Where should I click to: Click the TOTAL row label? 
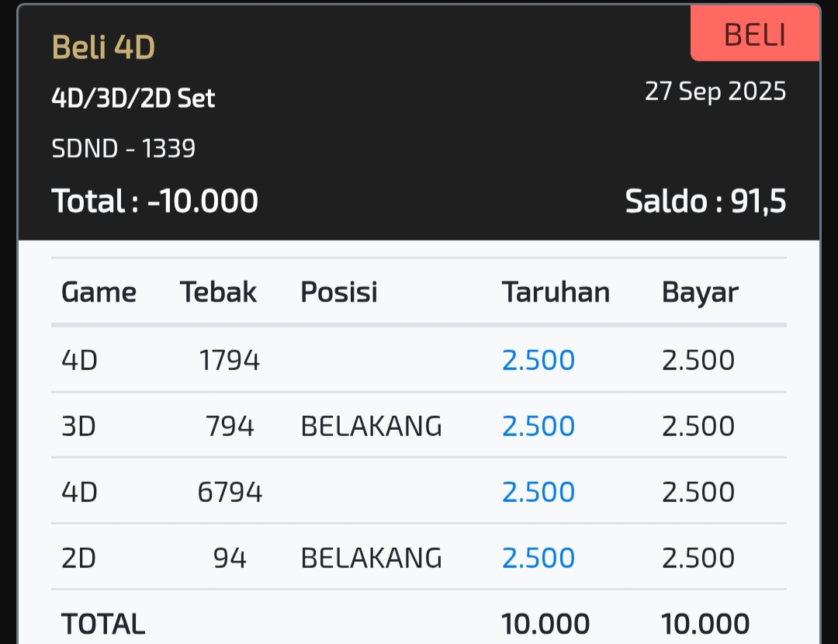pos(103,624)
